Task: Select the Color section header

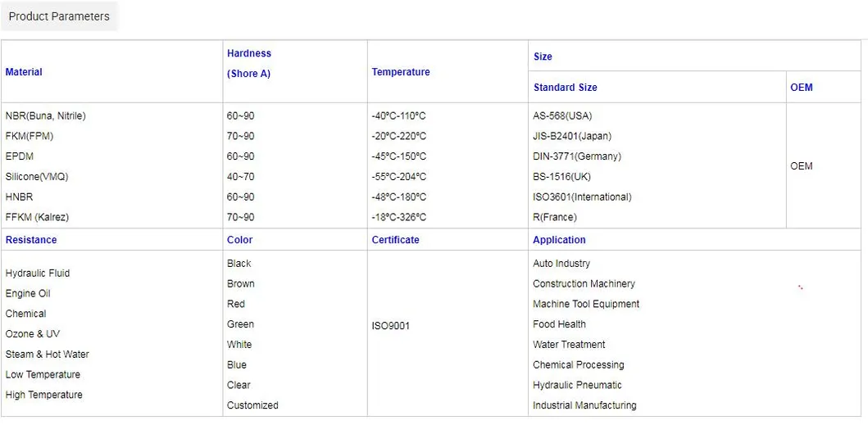Action: tap(240, 240)
